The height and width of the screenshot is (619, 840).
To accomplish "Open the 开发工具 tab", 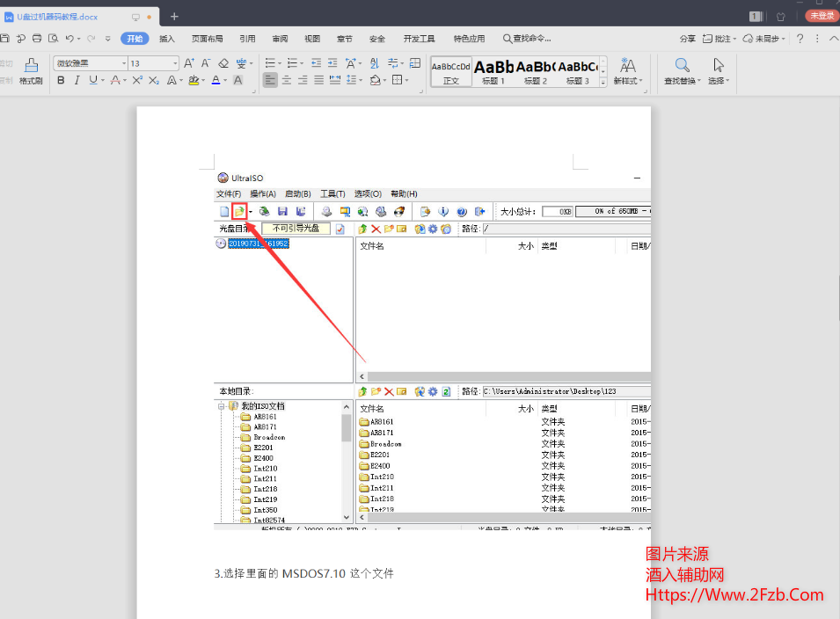I will tap(419, 39).
